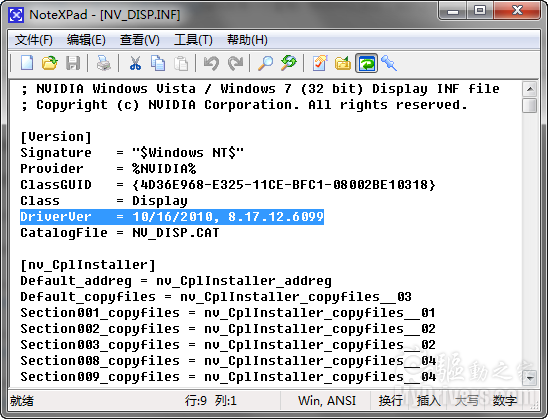548x419 pixels.
Task: Click the scrollbar down arrow
Action: pyautogui.click(x=530, y=378)
